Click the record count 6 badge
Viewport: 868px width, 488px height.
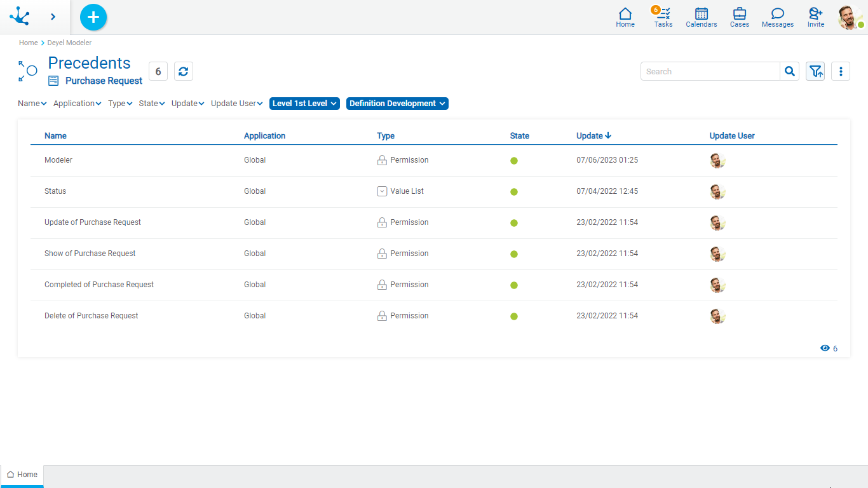tap(158, 71)
